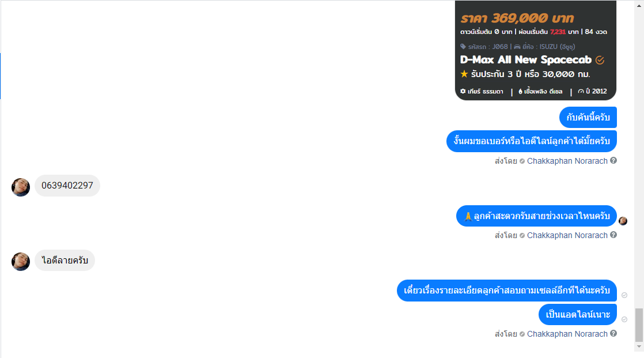Screen dimensions: 644x358
Task: Click help icon under the convenient call time message
Action: [x=613, y=235]
